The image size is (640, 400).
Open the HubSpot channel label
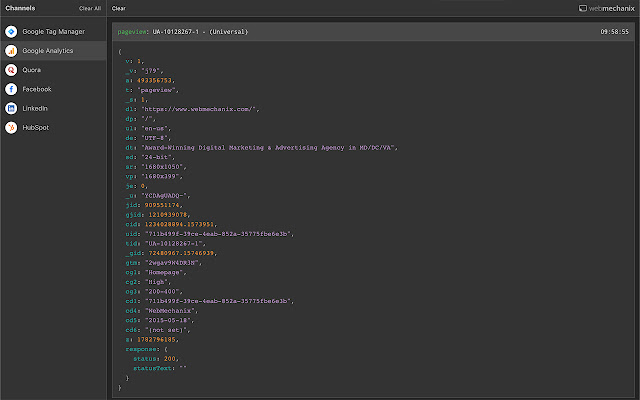click(x=36, y=127)
